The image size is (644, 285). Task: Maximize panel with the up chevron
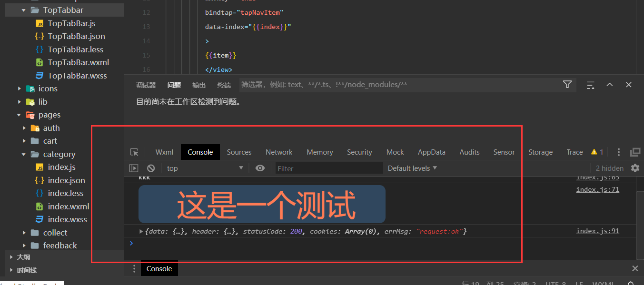(x=610, y=85)
